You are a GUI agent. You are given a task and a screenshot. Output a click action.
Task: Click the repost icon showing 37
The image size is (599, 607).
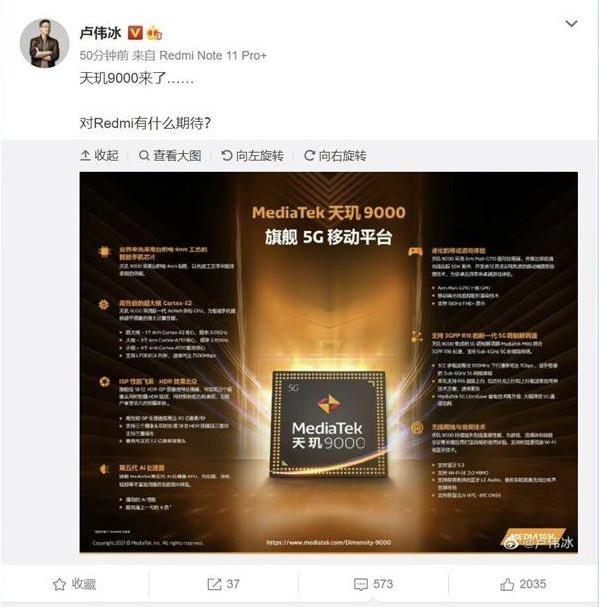click(x=214, y=584)
